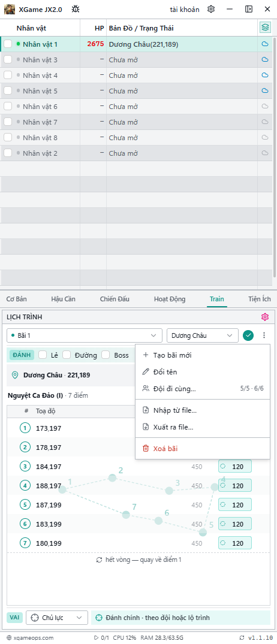Tick the checkbox for Nhân vật 5
277x644 pixels.
pos(8,91)
